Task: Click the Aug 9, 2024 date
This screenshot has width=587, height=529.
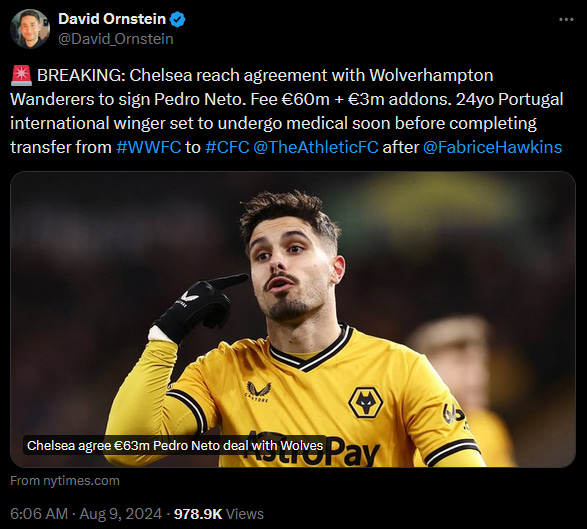Action: (x=121, y=514)
